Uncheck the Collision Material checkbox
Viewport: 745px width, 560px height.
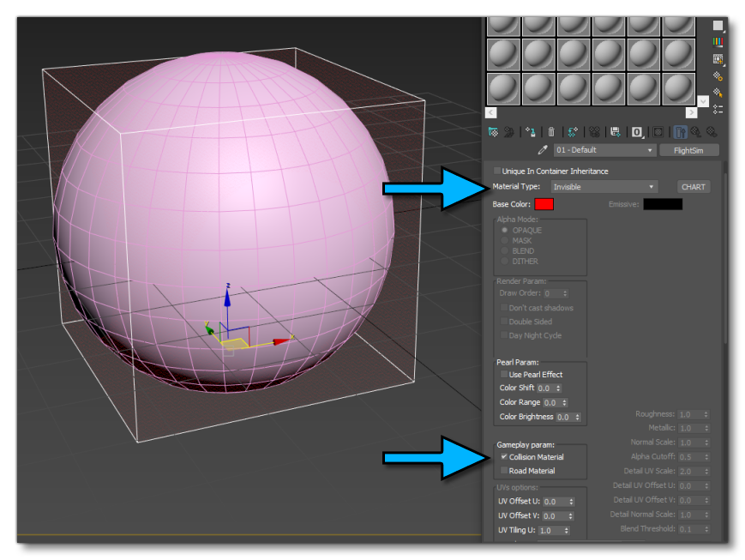[503, 456]
